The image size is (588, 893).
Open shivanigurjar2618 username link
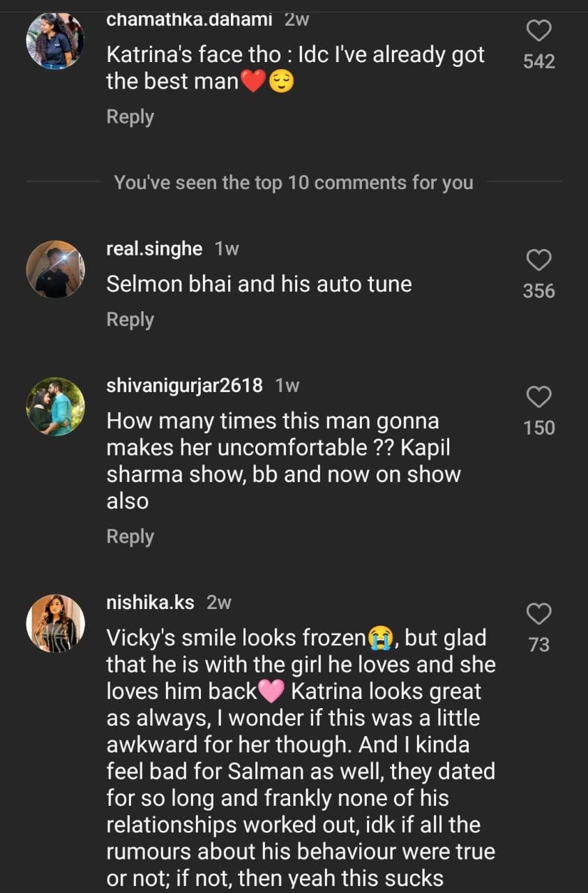184,385
